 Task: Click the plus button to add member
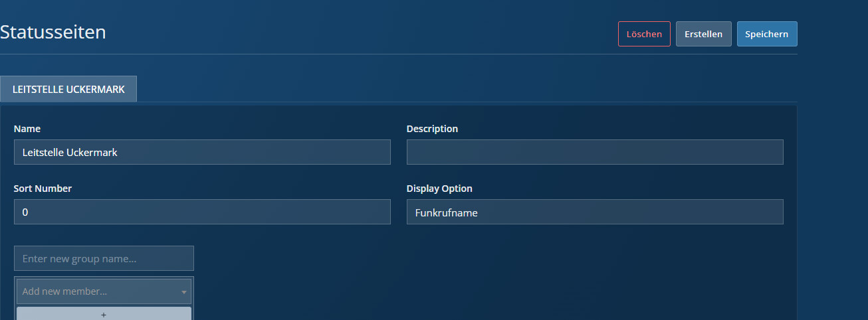coord(104,314)
